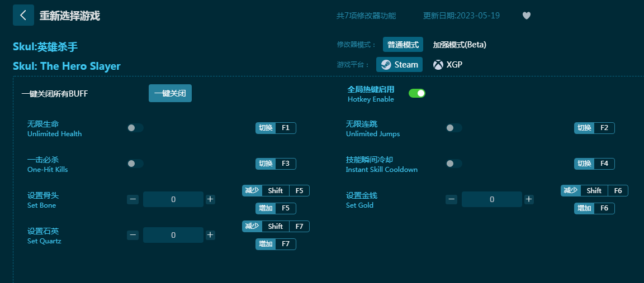Click the 'Instant Skill Cooldown' label
644x283 pixels.
[x=382, y=169]
